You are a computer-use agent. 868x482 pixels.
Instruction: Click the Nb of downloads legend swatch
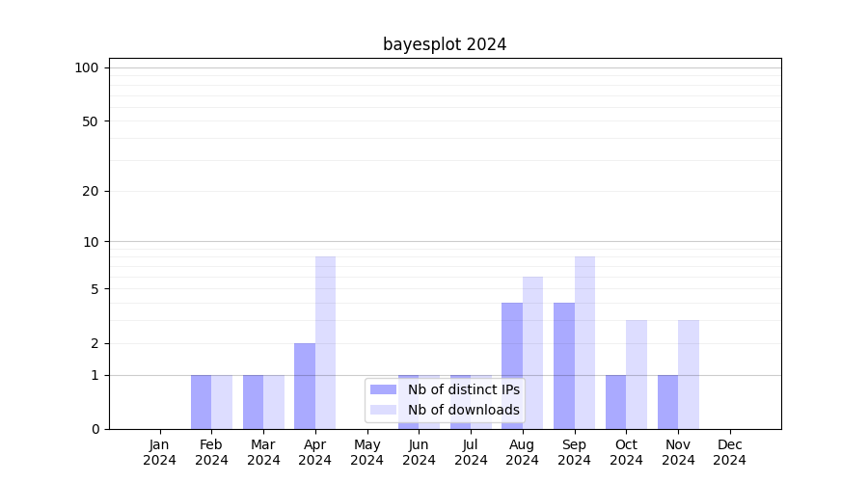click(383, 410)
